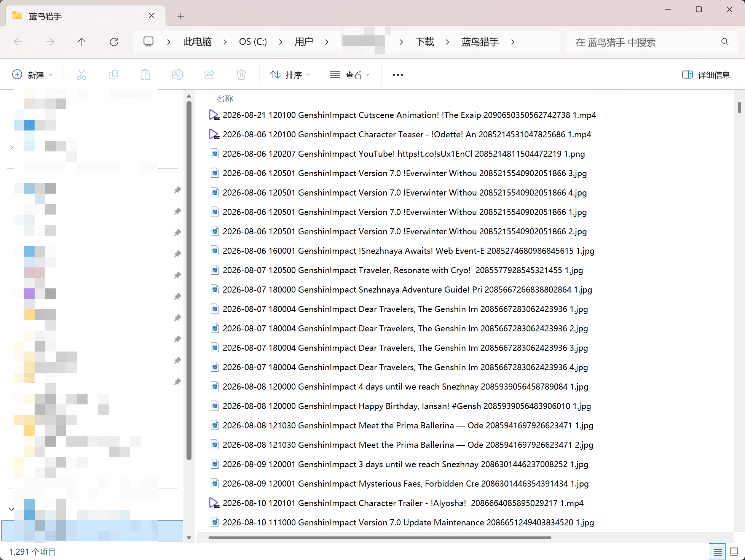
Task: Expand chevron after OS (C:) breadcrumb
Action: [281, 42]
